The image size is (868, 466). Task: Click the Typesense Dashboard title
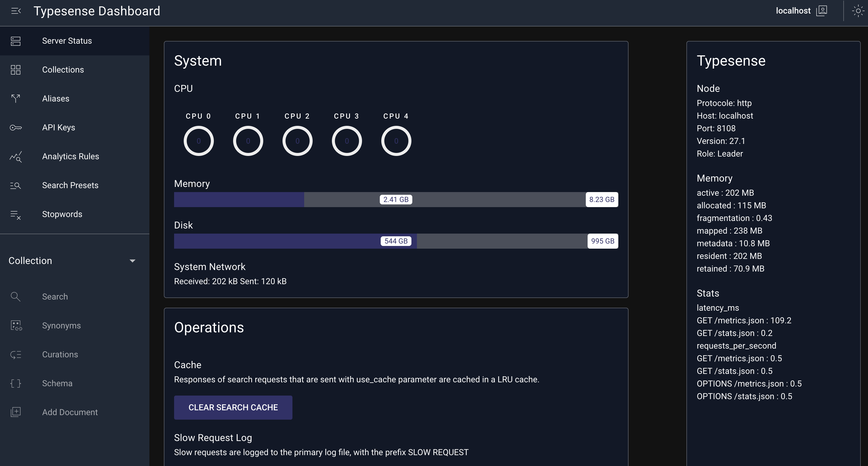coord(97,11)
